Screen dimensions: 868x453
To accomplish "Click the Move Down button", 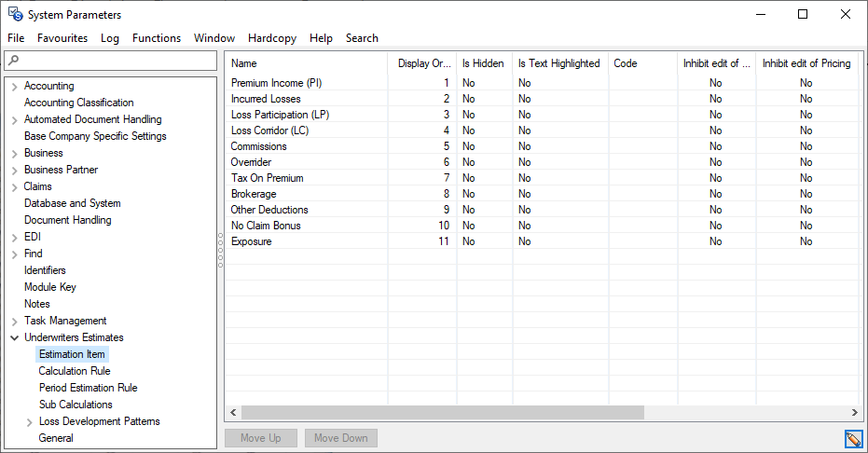I will [x=340, y=438].
